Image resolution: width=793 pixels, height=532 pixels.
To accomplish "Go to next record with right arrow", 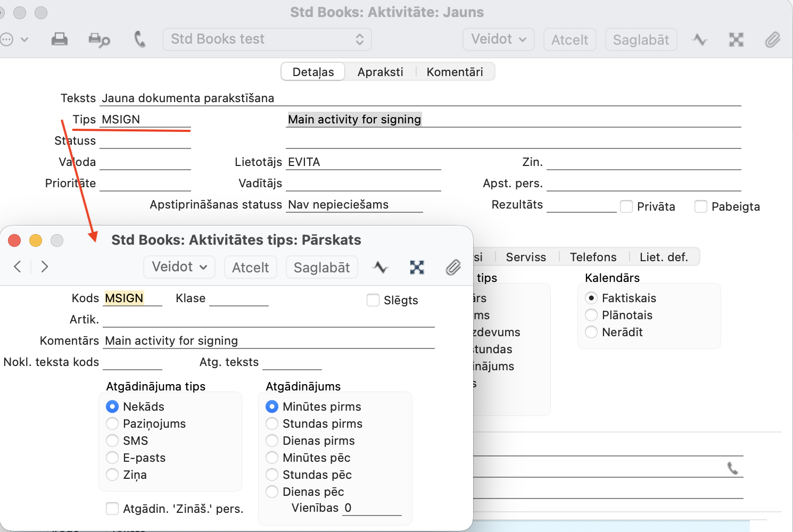I will (x=45, y=267).
